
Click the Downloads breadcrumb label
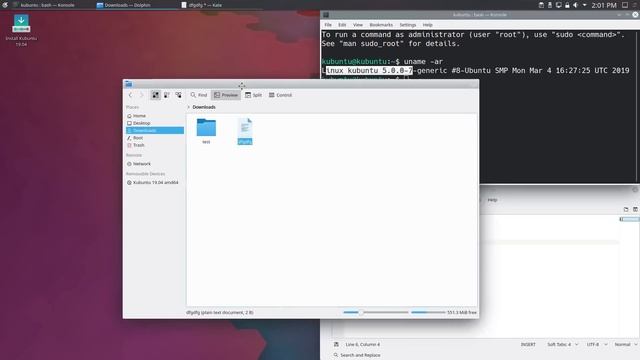click(204, 107)
